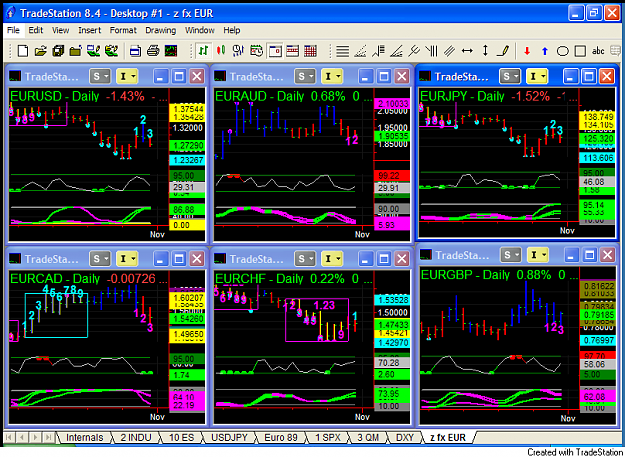
Task: Select the red down arrow drawing tool
Action: pos(527,51)
